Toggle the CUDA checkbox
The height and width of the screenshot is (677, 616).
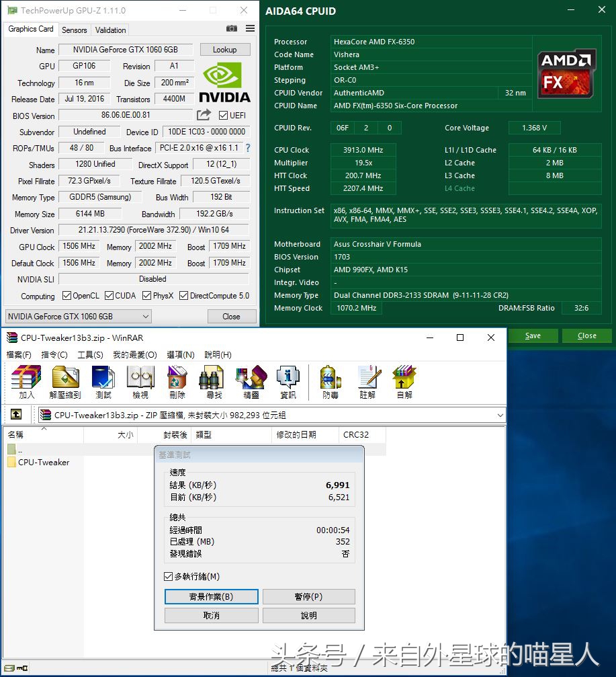click(109, 295)
